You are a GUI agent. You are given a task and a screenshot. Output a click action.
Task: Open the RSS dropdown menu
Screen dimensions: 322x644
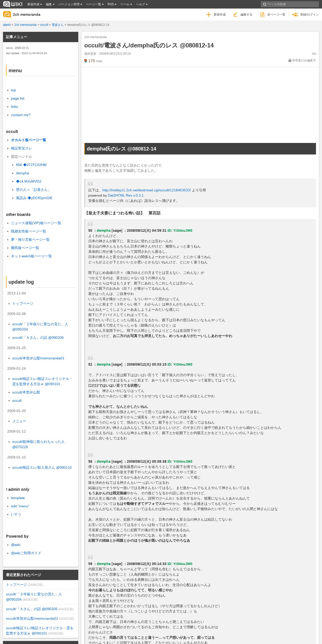point(112,4)
